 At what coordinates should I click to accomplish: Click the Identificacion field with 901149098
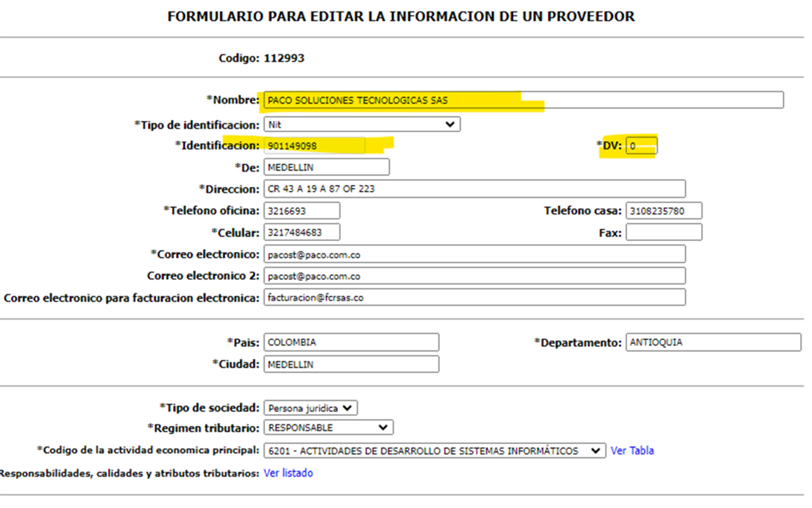315,145
